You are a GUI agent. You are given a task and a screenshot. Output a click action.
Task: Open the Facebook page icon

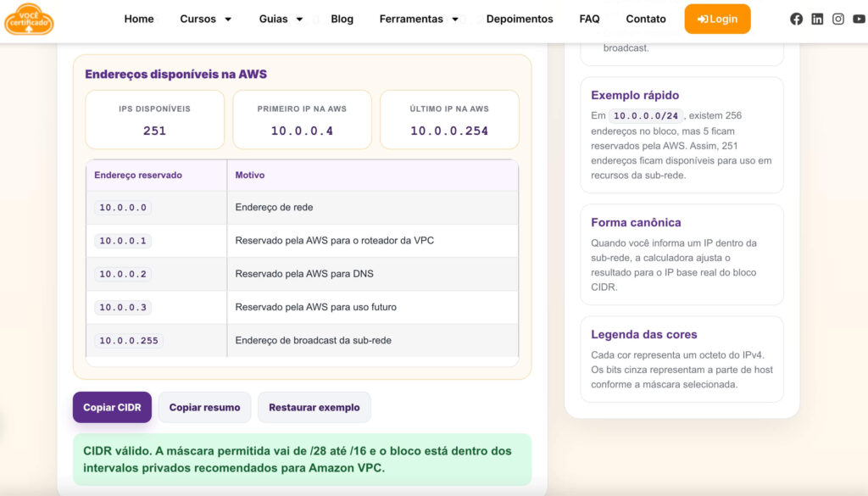(x=796, y=19)
